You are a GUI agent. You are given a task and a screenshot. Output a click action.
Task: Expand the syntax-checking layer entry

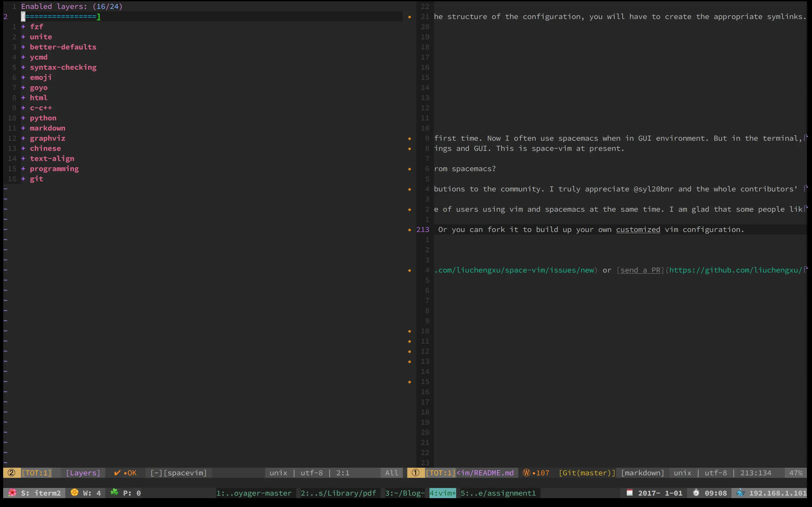63,67
